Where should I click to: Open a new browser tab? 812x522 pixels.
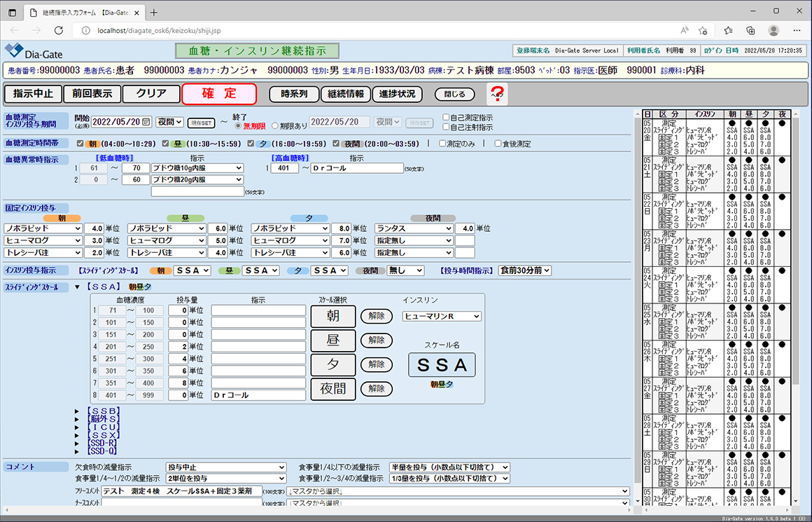click(x=154, y=13)
